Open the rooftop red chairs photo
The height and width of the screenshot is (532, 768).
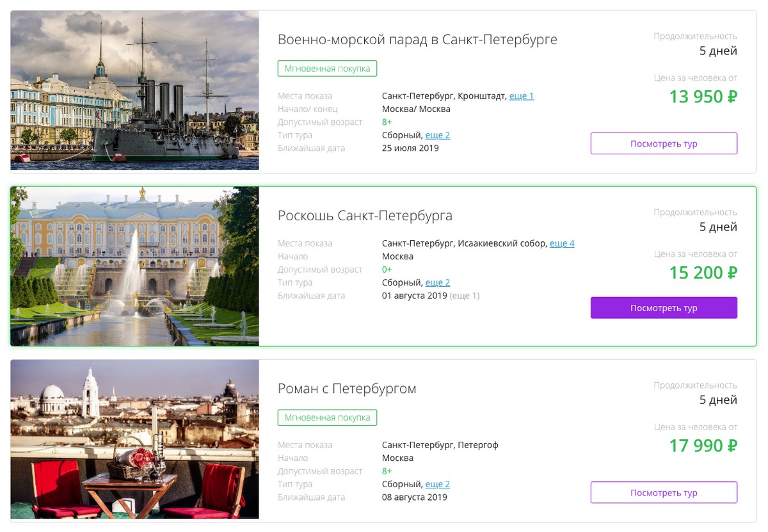134,439
